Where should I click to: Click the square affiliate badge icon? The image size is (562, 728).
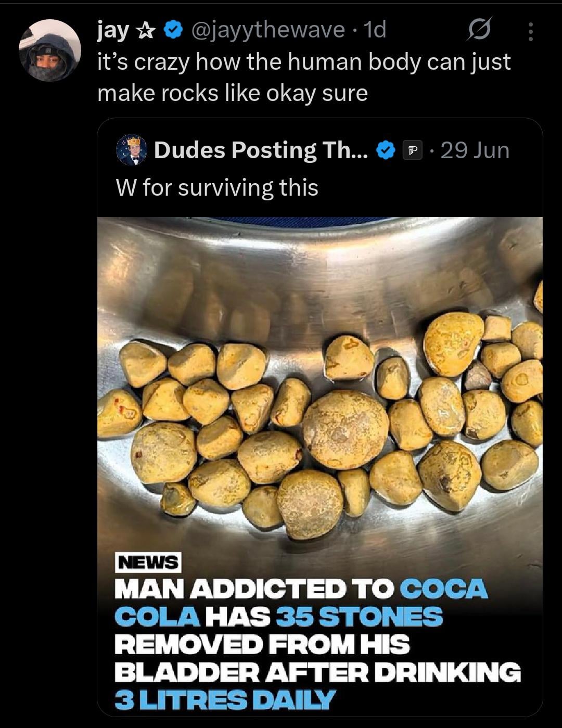coord(413,151)
